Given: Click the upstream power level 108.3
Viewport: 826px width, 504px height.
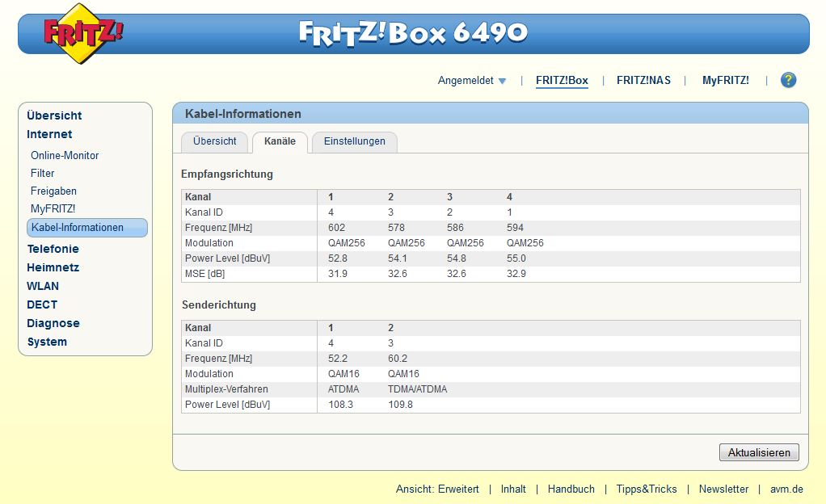Looking at the screenshot, I should point(340,405).
